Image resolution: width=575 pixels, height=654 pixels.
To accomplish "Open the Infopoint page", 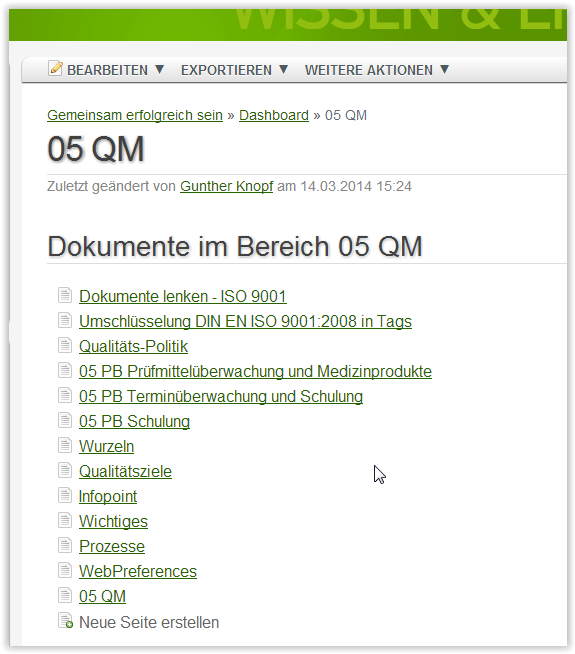I will 108,497.
